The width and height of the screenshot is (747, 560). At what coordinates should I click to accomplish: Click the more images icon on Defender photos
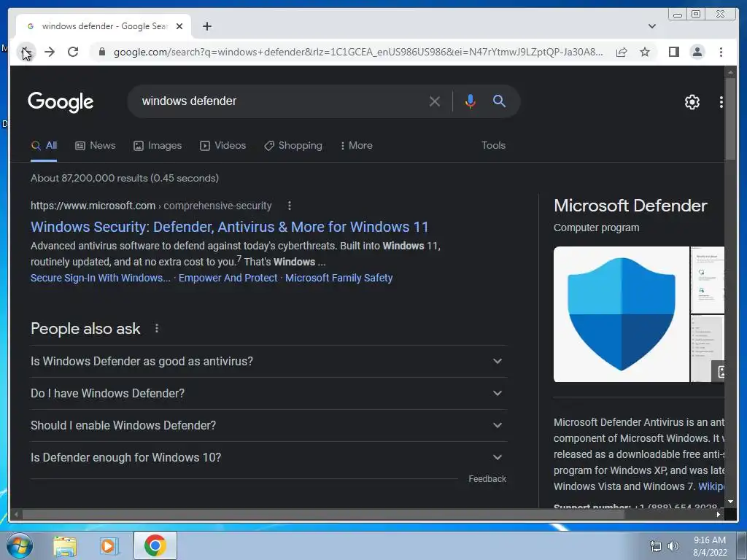point(719,371)
